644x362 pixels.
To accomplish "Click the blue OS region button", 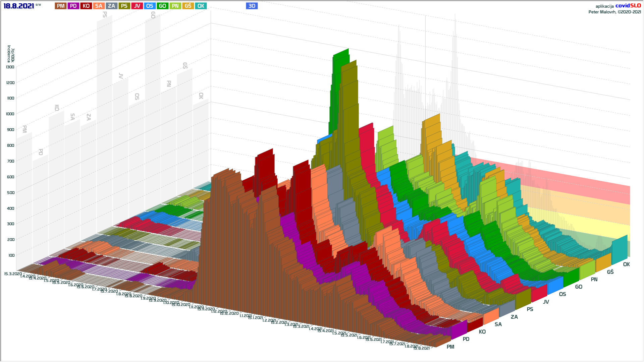I will 150,6.
